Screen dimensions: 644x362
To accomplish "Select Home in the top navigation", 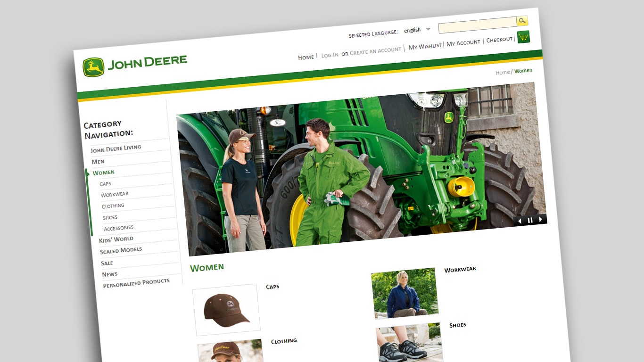I will tap(305, 57).
